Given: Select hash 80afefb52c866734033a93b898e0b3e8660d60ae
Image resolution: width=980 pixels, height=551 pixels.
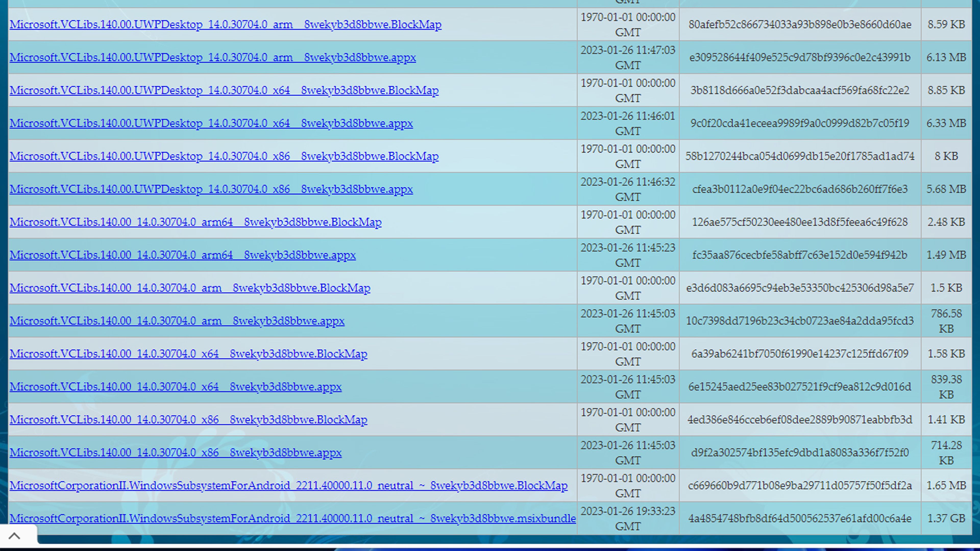Looking at the screenshot, I should click(800, 25).
